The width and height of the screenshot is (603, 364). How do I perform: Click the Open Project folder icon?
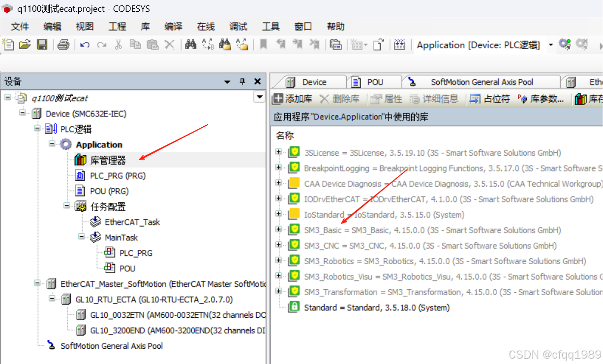pos(25,45)
